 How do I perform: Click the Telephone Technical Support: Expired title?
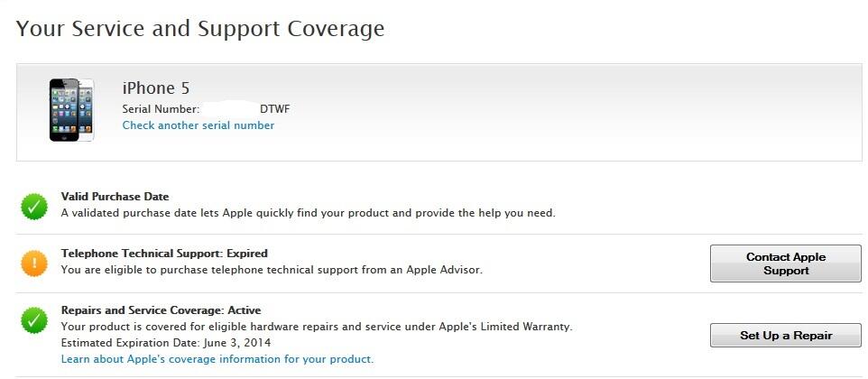coord(164,254)
